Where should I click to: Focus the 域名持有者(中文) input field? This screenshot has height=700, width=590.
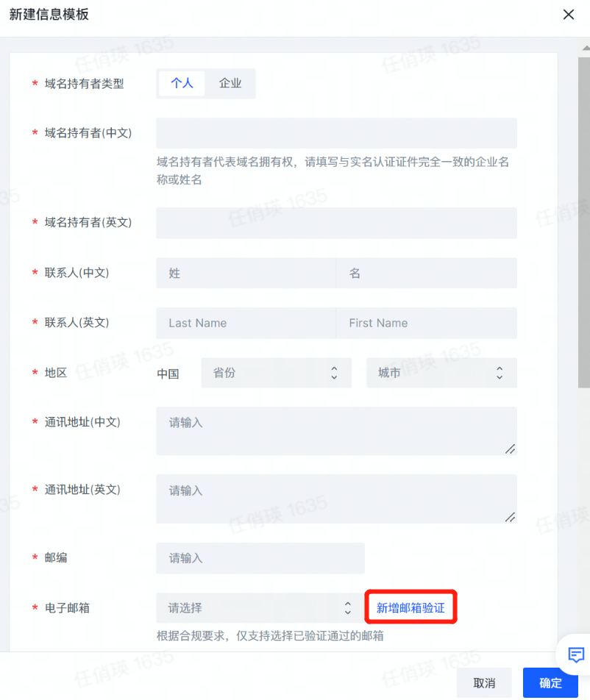point(336,133)
